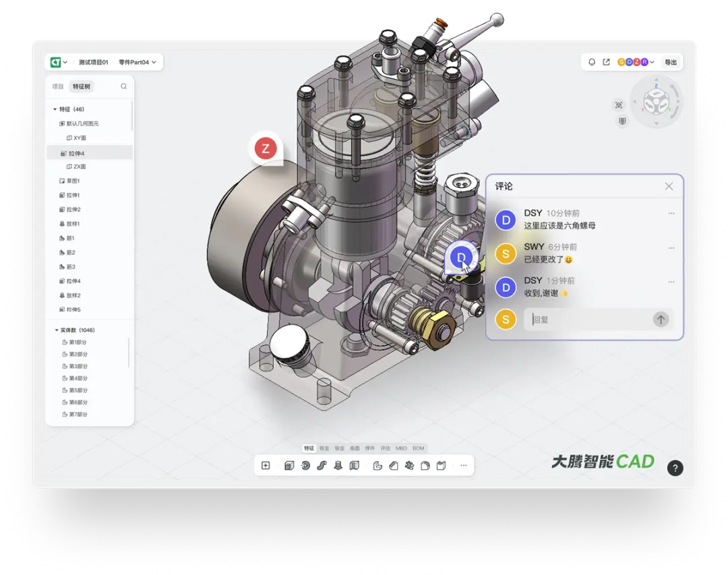This screenshot has height=575, width=728.
Task: Open the notifications bell
Action: click(592, 62)
